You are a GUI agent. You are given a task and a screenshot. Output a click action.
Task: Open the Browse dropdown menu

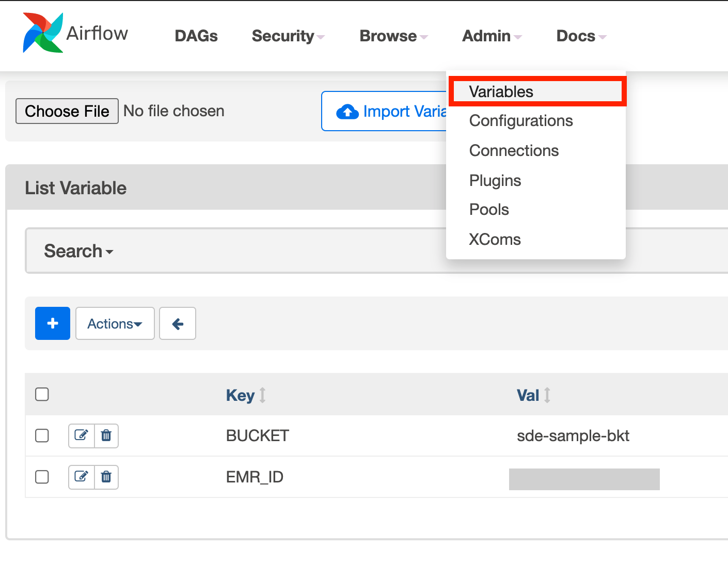pos(393,36)
